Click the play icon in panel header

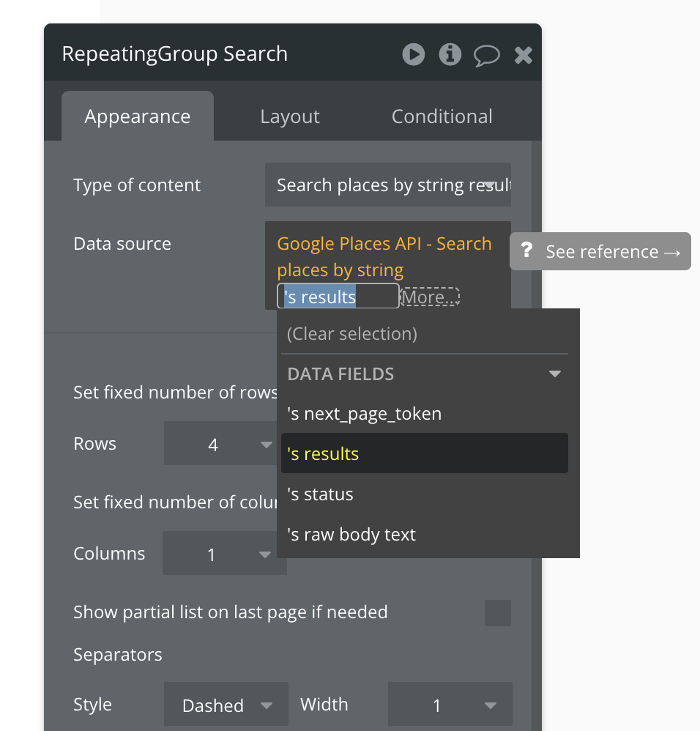pyautogui.click(x=414, y=54)
